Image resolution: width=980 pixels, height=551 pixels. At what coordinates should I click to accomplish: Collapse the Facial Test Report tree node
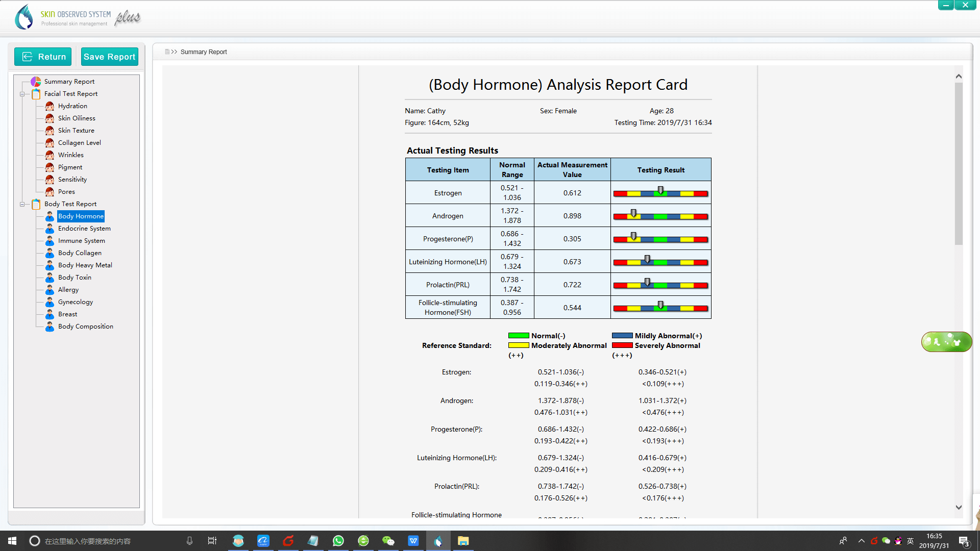pyautogui.click(x=22, y=94)
